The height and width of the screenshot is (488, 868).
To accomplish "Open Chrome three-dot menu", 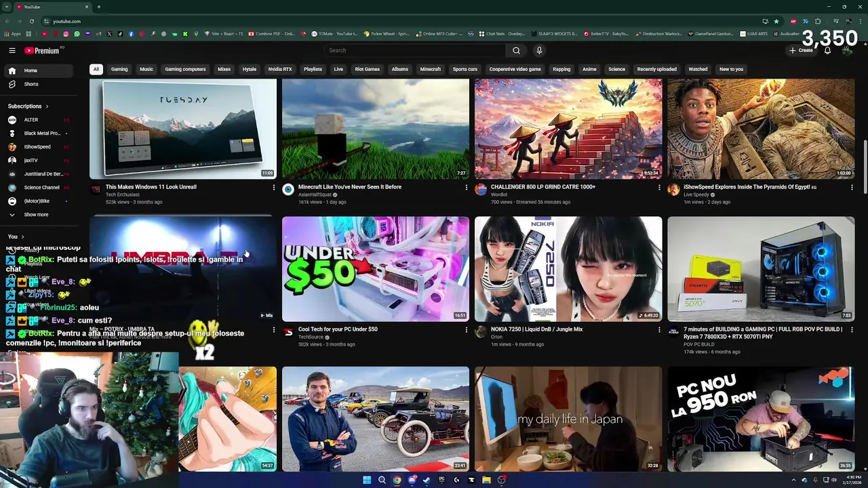I will 859,21.
